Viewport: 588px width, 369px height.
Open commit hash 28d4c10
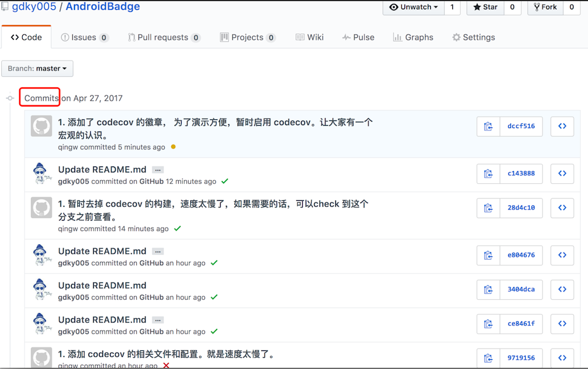point(521,208)
